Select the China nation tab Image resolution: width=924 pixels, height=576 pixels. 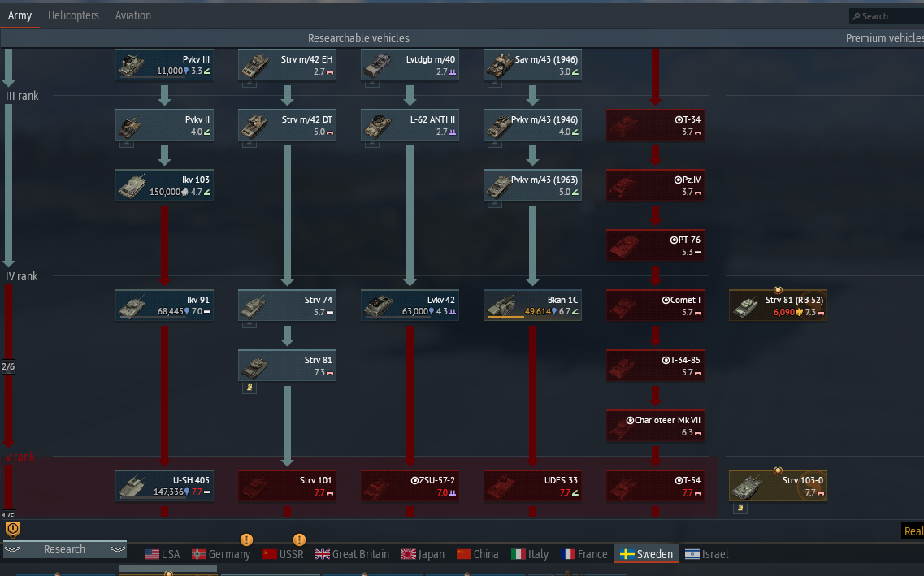[x=478, y=554]
